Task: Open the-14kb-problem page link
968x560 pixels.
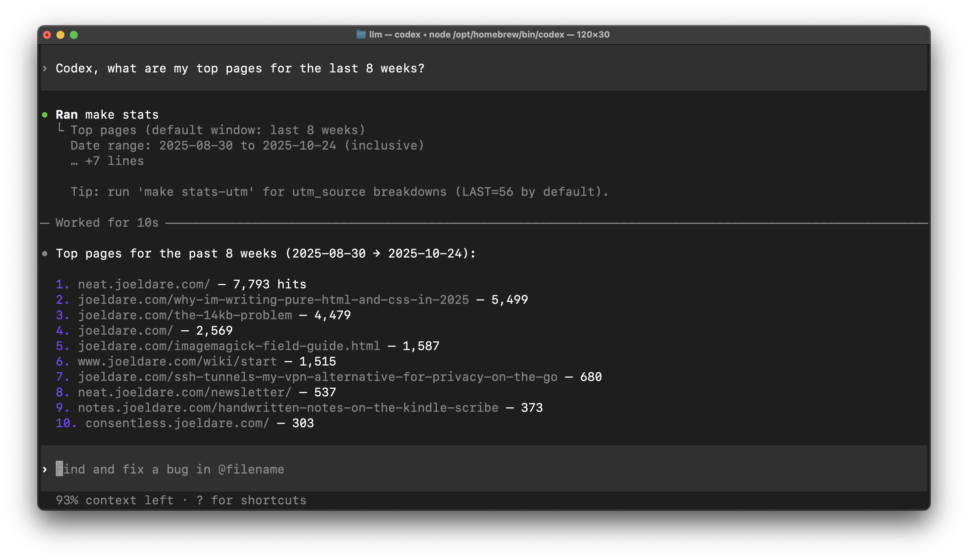Action: tap(185, 315)
